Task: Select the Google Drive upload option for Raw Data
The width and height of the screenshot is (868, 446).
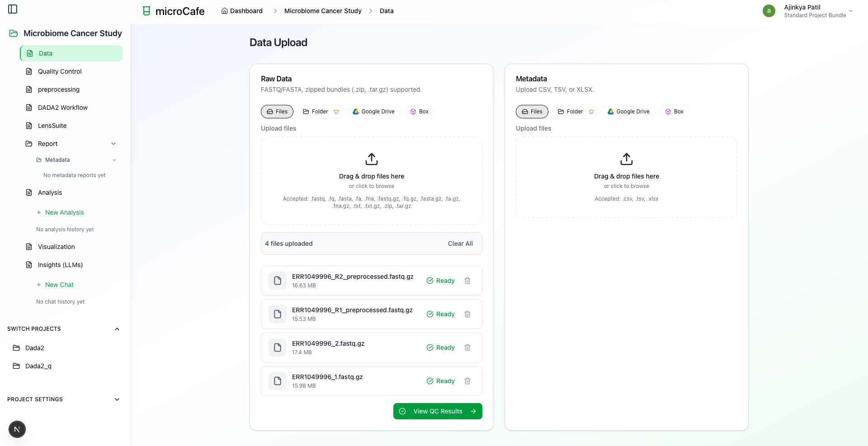Action: (x=373, y=112)
